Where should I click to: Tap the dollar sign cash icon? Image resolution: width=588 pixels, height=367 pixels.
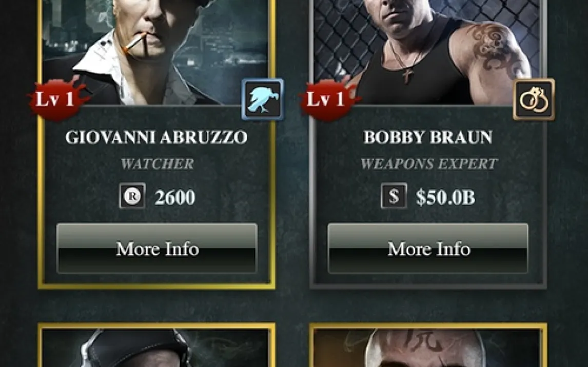(x=394, y=195)
